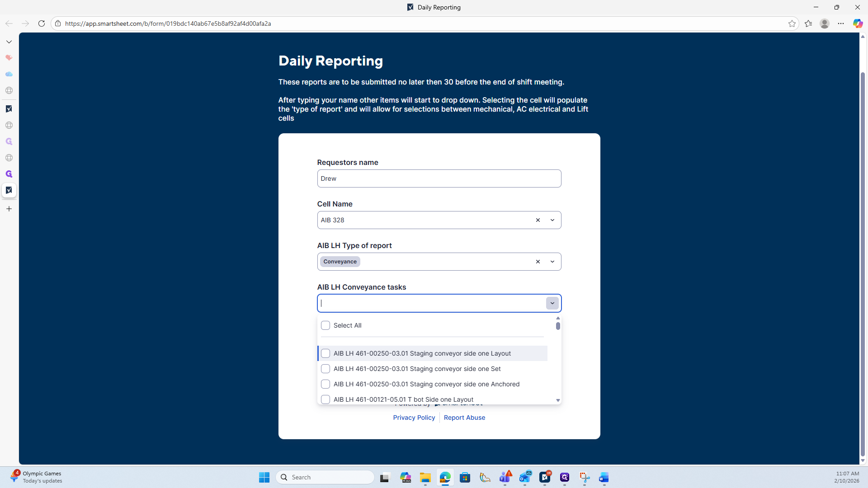Open the Report Abuse link
This screenshot has height=488, width=868.
pyautogui.click(x=464, y=418)
